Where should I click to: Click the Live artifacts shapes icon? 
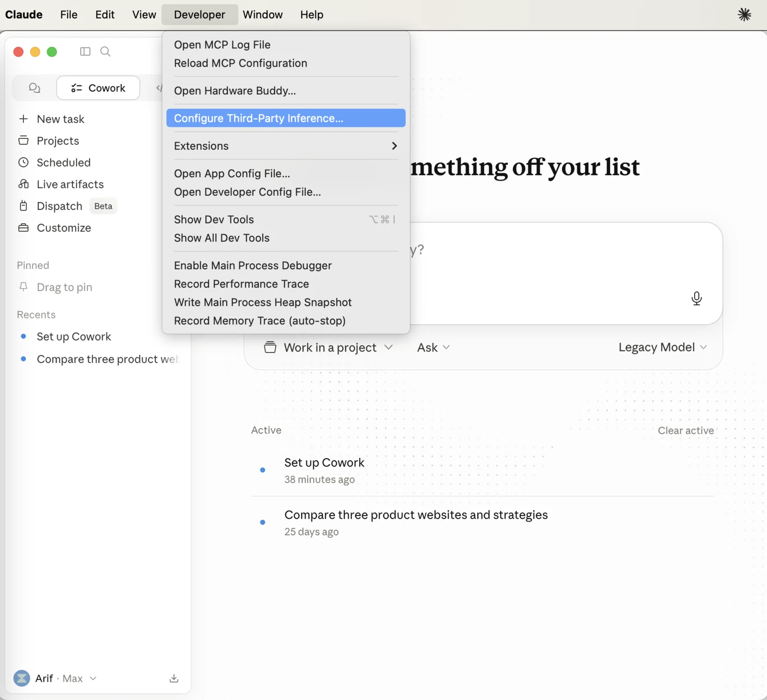click(23, 184)
